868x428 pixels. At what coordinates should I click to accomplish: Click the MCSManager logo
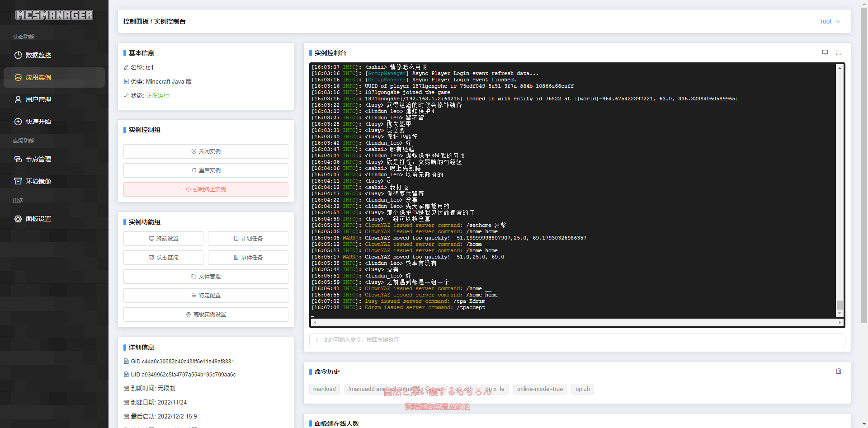pyautogui.click(x=54, y=15)
